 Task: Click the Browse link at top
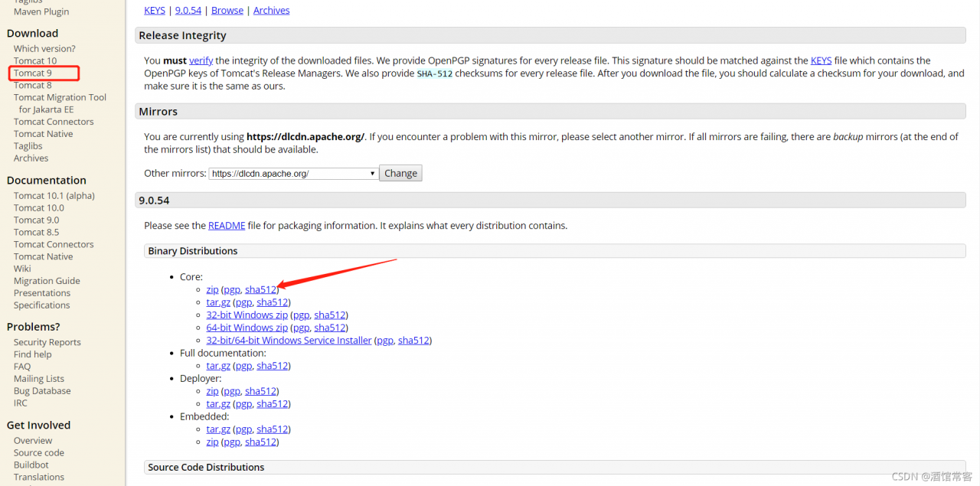(227, 11)
